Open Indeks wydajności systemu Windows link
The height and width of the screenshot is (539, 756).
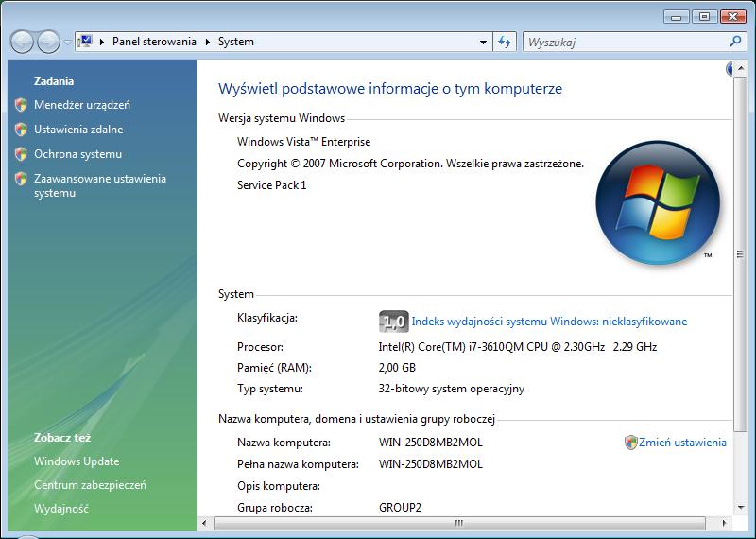pyautogui.click(x=549, y=322)
